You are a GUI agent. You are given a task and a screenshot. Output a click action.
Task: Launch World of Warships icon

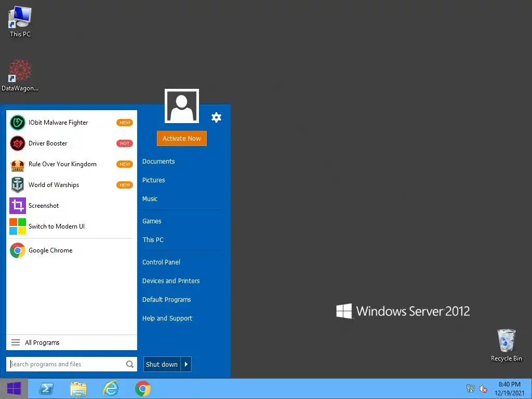click(17, 185)
